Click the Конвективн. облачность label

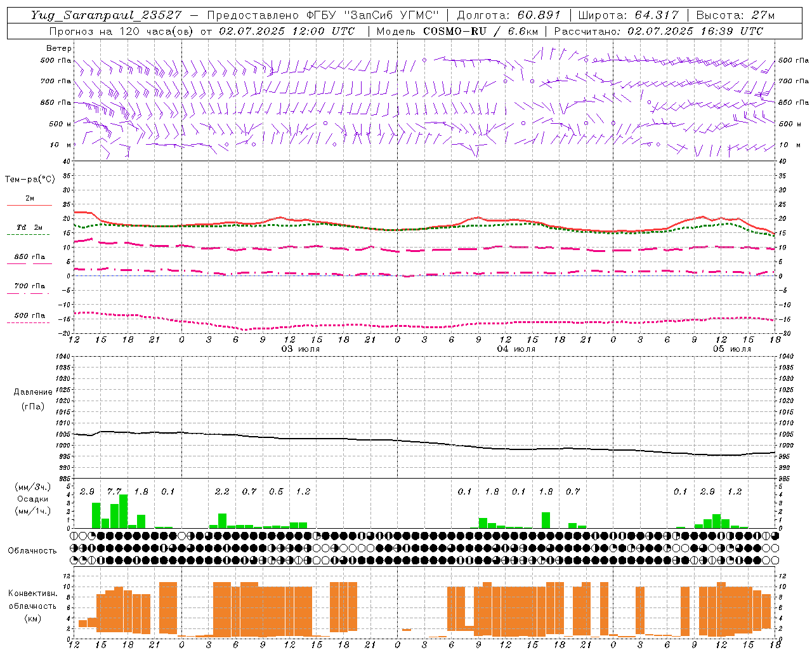32,599
